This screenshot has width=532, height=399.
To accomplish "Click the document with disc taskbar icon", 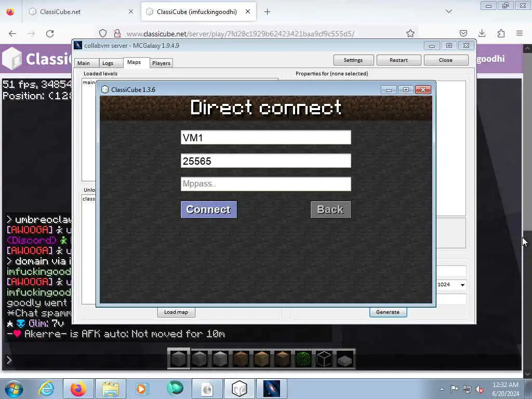I will point(207,389).
